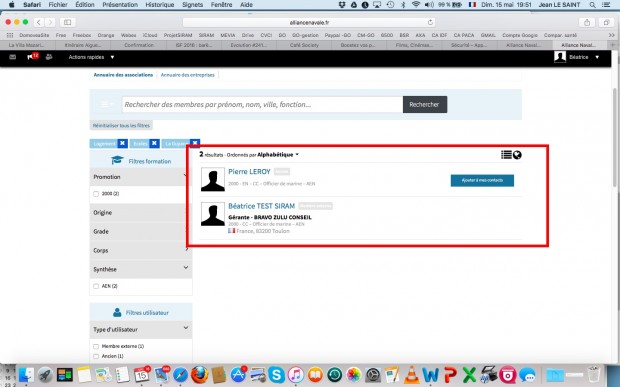Switch results to globe map view
620x387 pixels.
[517, 155]
